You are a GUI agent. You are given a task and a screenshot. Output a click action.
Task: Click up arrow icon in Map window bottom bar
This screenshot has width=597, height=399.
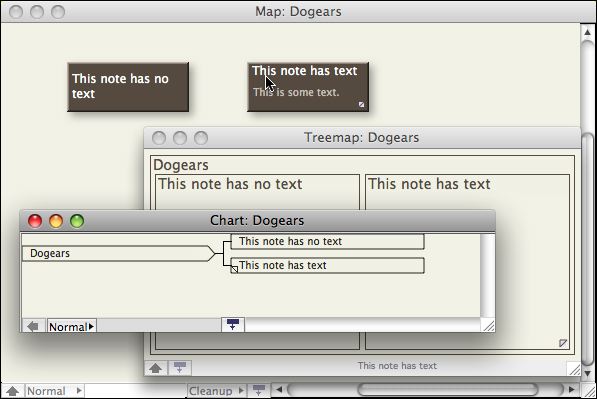tap(13, 391)
